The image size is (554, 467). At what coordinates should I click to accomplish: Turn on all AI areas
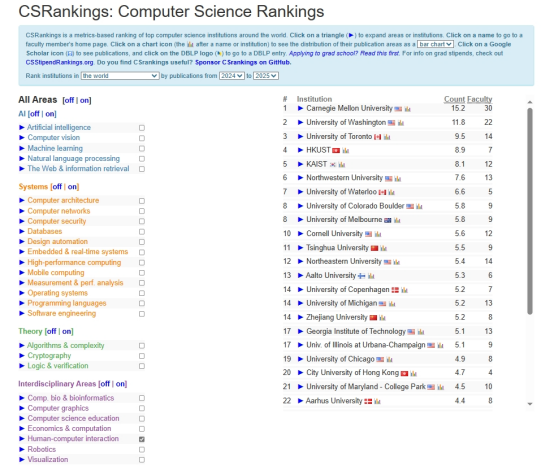click(50, 114)
